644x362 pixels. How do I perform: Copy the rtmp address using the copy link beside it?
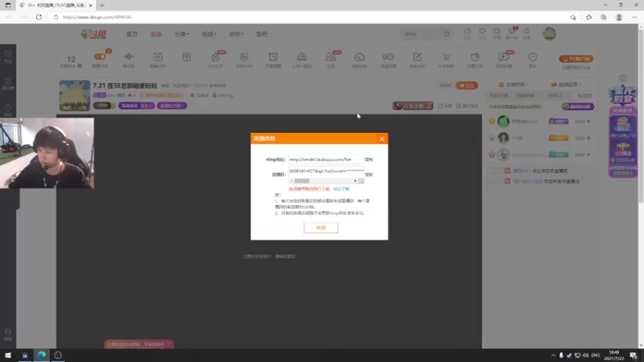[369, 159]
